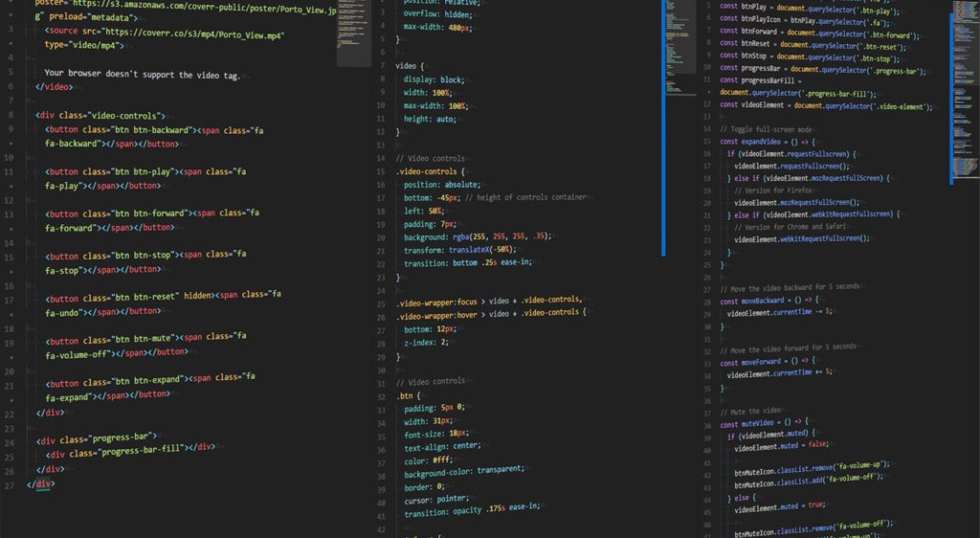Click the button class="btn btn-backward" line
Image resolution: width=980 pixels, height=538 pixels.
coord(154,130)
